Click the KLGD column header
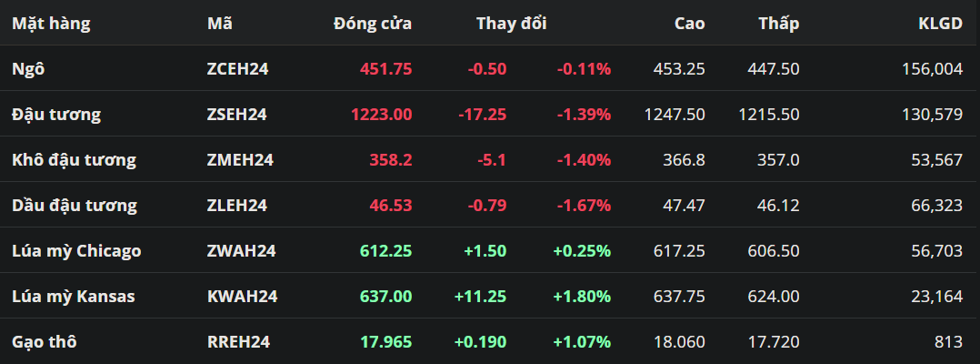The width and height of the screenshot is (980, 364). (940, 24)
